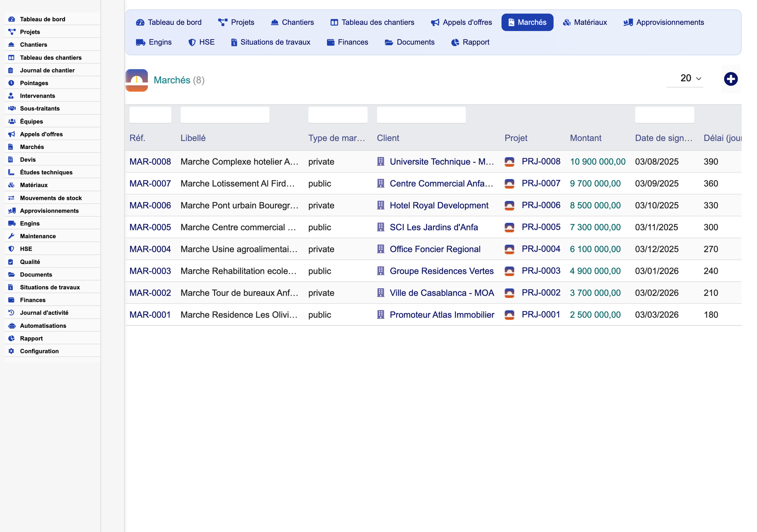Open the MAR-0001 reference link
Image resolution: width=757 pixels, height=532 pixels.
(150, 315)
